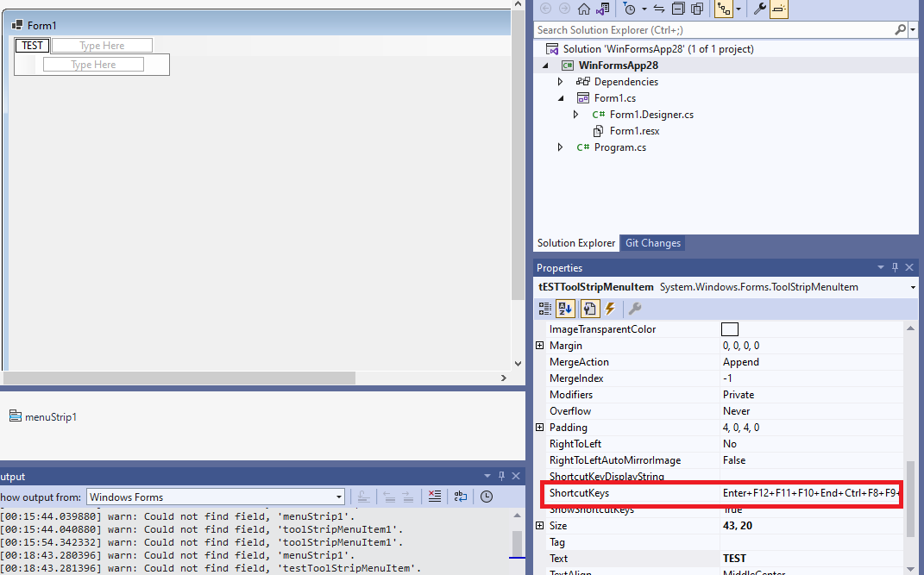This screenshot has width=924, height=575.
Task: Select the Categorized view in Properties
Action: tap(547, 309)
